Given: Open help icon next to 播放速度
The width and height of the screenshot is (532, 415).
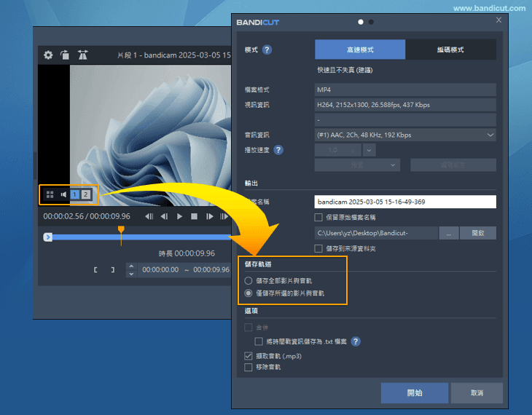Looking at the screenshot, I should tap(278, 150).
